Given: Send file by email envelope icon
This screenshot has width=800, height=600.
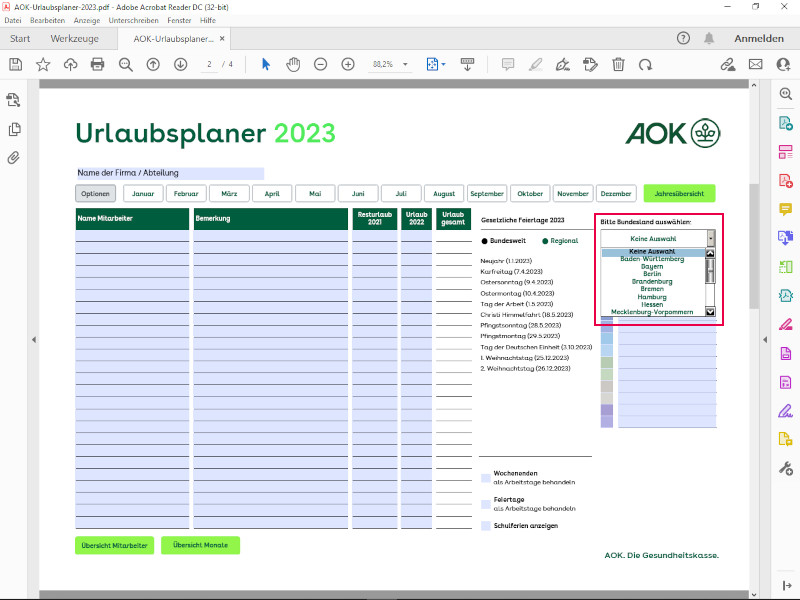Looking at the screenshot, I should (x=756, y=64).
